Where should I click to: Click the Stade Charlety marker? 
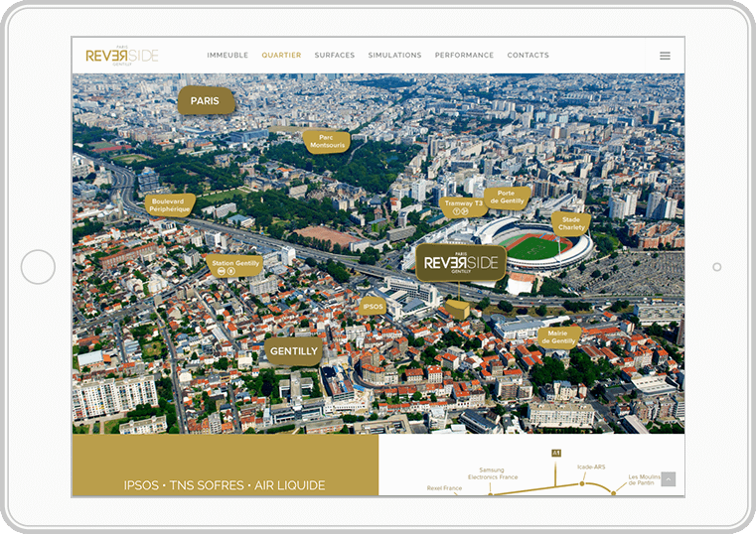[571, 224]
